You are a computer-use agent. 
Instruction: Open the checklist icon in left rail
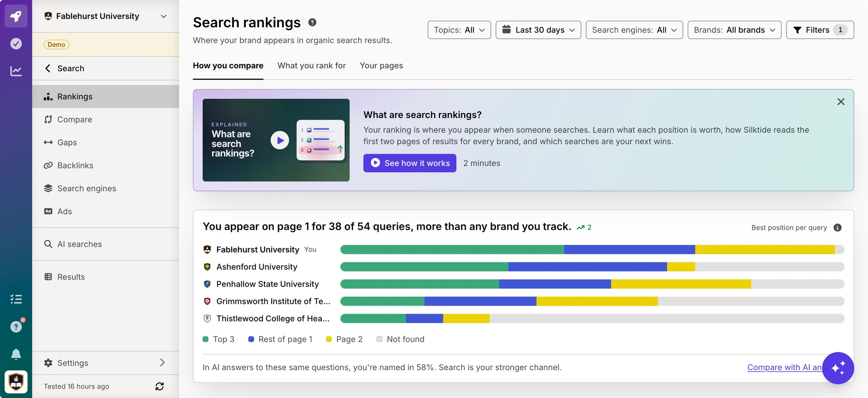(x=16, y=299)
